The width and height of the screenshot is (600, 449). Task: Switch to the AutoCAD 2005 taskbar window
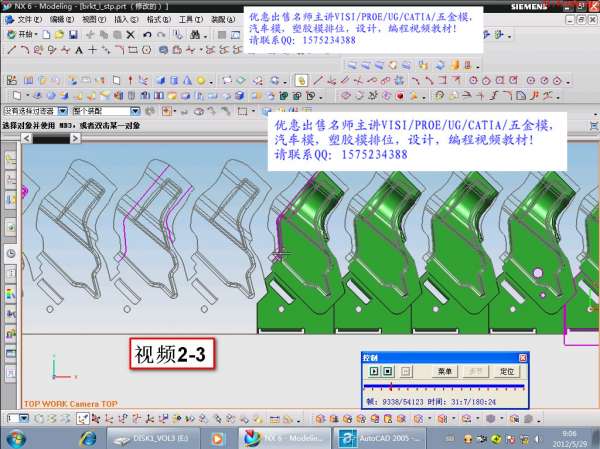[x=379, y=439]
